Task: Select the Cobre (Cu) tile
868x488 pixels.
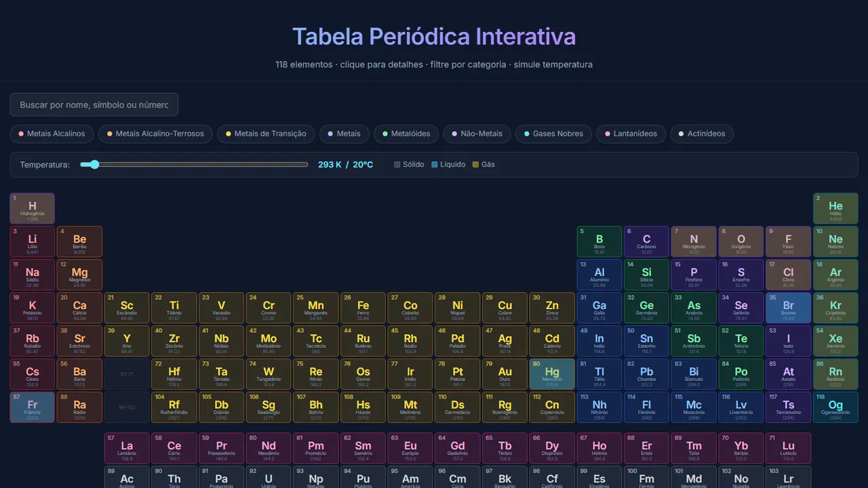Action: point(505,308)
